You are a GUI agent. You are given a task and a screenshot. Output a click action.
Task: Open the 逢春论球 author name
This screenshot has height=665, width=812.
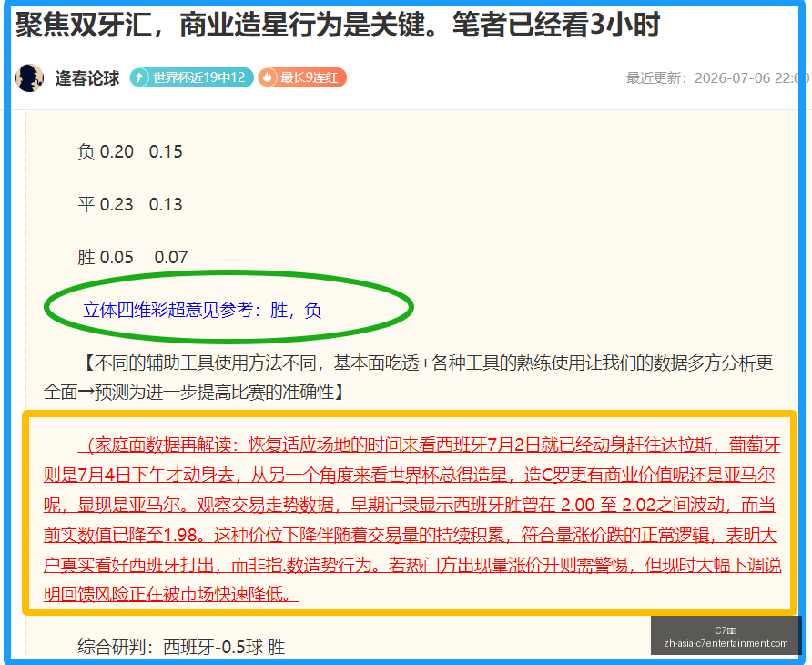click(x=87, y=78)
